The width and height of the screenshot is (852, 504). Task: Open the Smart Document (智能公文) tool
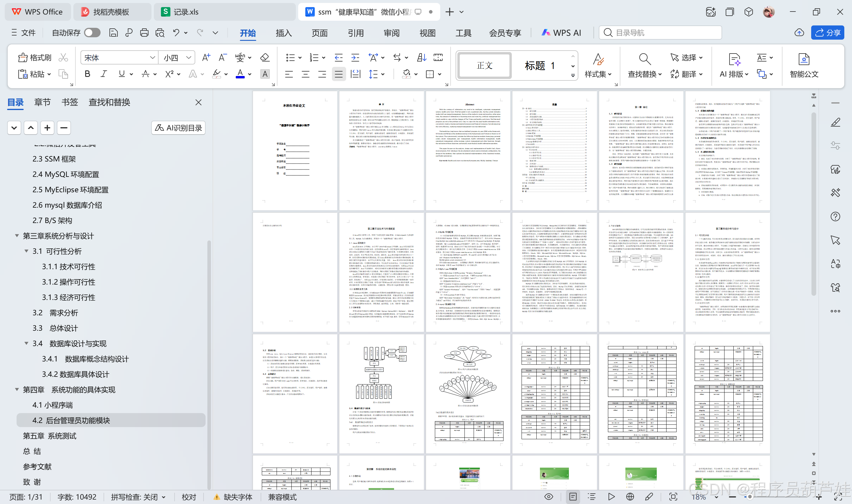[x=804, y=66]
